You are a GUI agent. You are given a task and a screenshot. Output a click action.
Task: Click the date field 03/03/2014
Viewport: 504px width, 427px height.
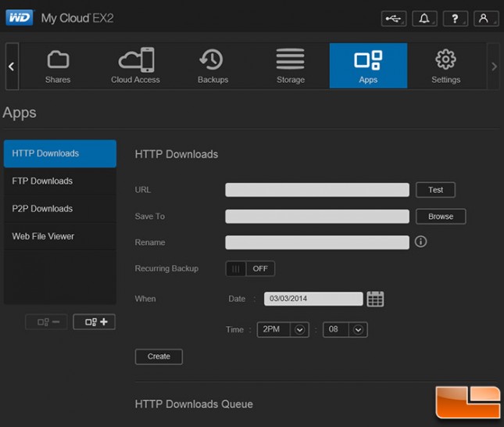tap(313, 299)
